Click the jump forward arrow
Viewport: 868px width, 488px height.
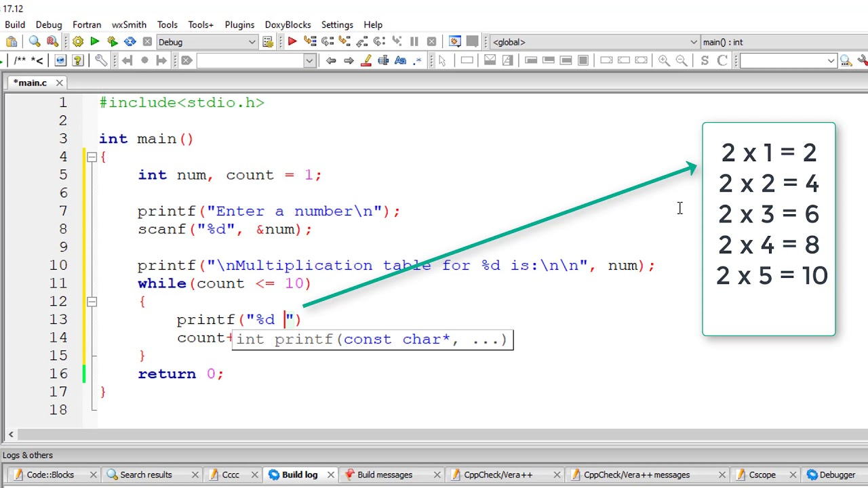(349, 60)
